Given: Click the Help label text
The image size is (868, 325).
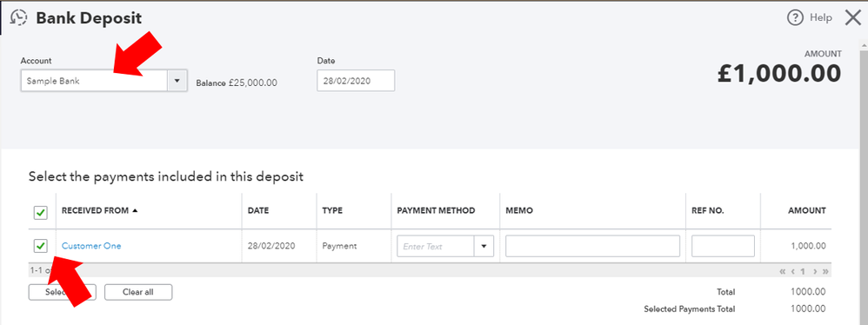Looking at the screenshot, I should (x=820, y=17).
